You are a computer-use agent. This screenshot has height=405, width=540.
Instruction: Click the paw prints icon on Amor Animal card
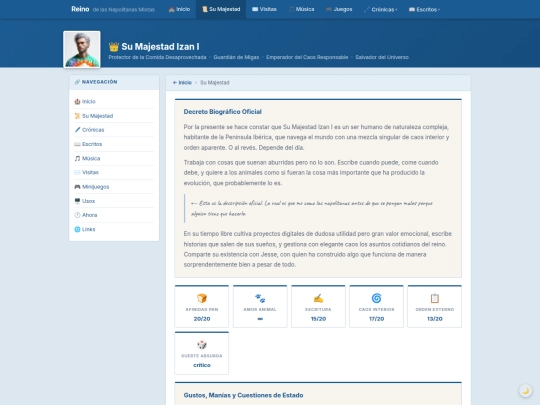click(x=260, y=298)
